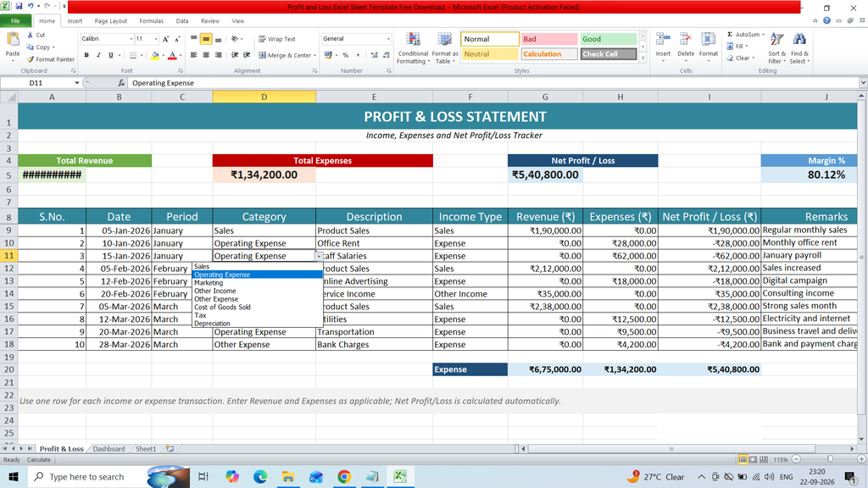
Task: Switch to the Page Layout ribbon tab
Action: pos(111,21)
